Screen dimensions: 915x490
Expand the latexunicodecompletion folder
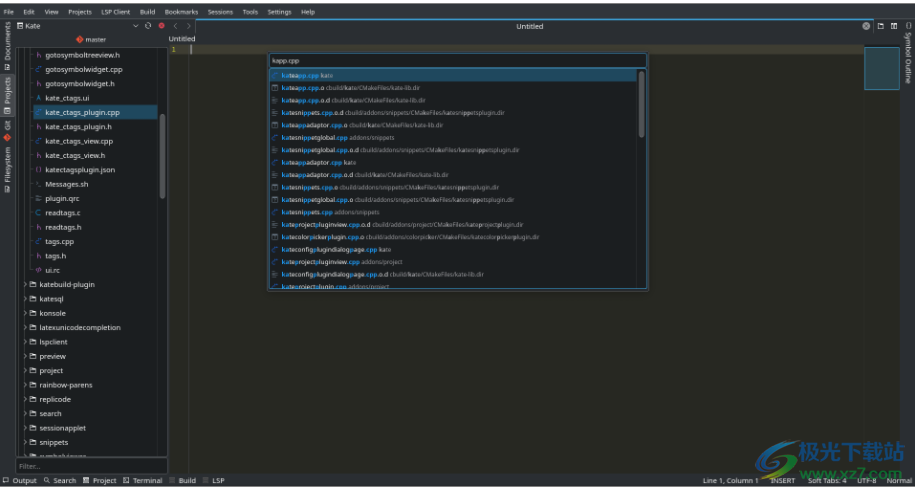point(25,327)
